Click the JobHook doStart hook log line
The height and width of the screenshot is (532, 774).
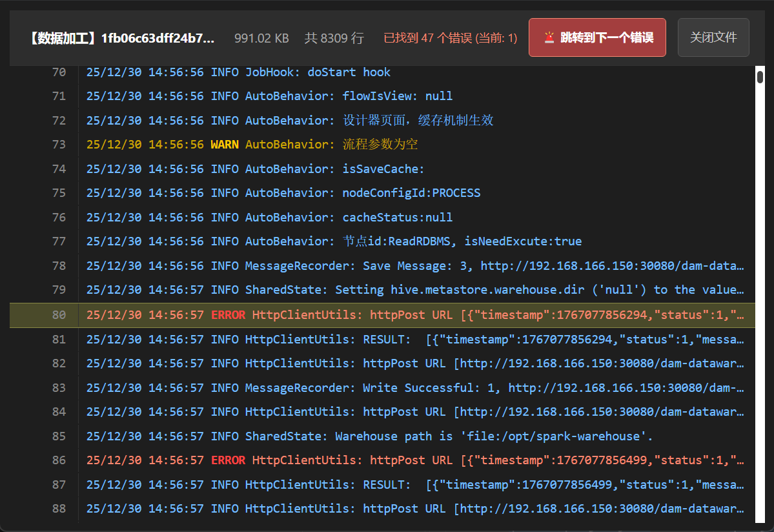pos(238,72)
